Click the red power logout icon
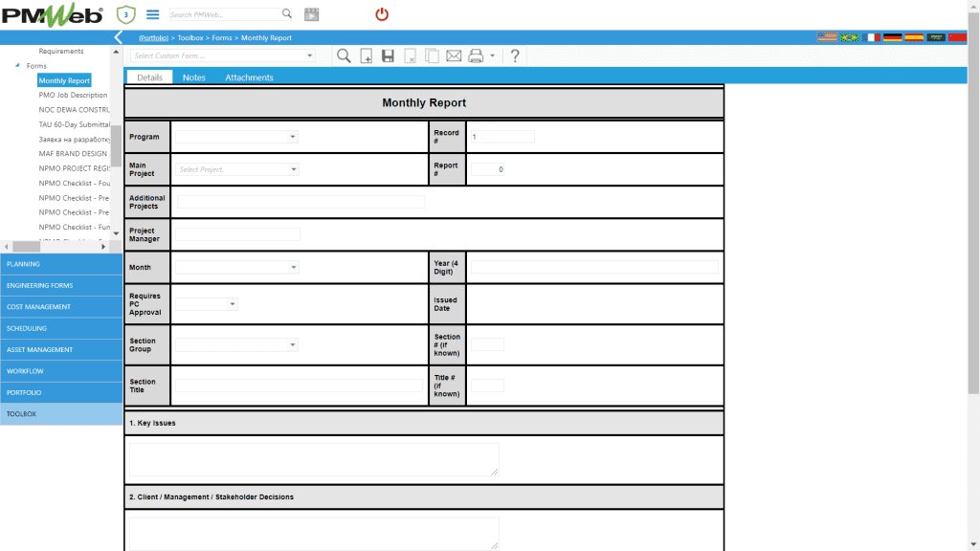Image resolution: width=980 pixels, height=551 pixels. [x=382, y=14]
